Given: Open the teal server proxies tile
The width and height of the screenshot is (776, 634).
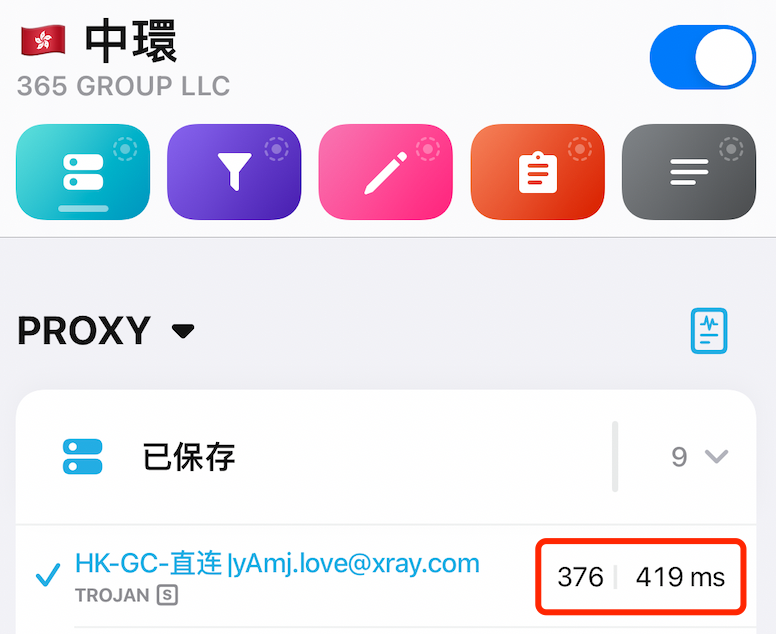Looking at the screenshot, I should 83,172.
